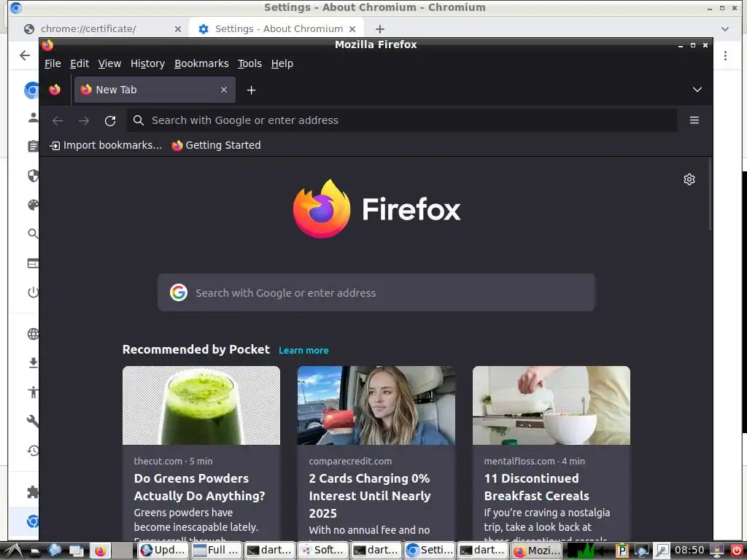747x560 pixels.
Task: Open Chromium settings Default browser icon
Action: coord(33,262)
